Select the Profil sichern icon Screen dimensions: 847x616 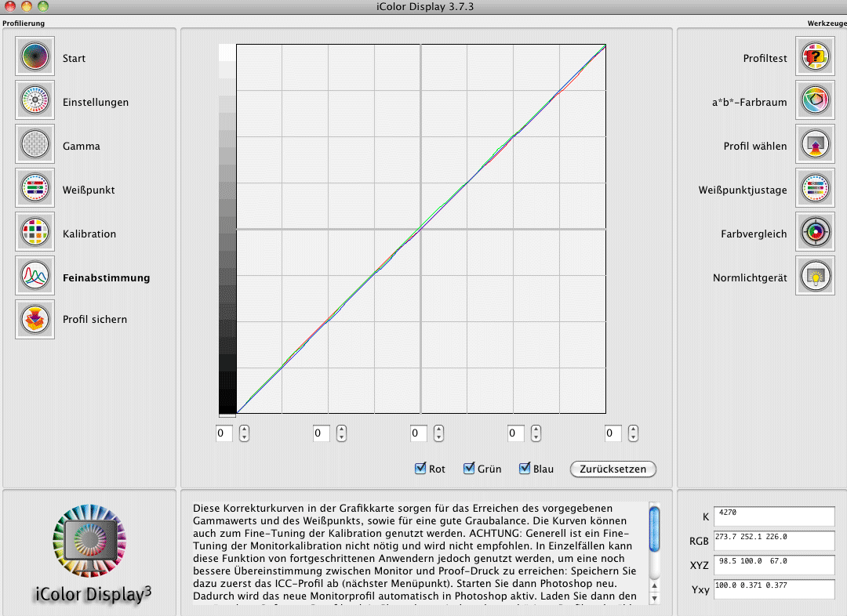click(35, 320)
